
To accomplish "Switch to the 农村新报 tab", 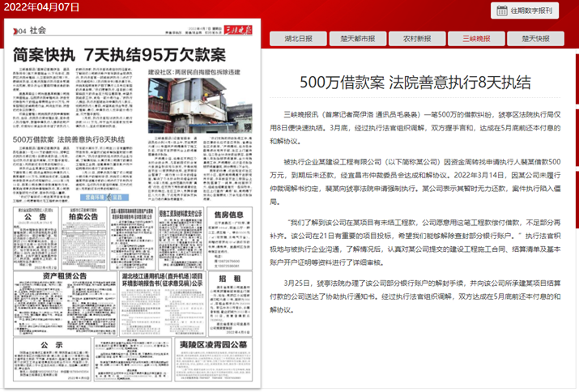I will tap(417, 39).
